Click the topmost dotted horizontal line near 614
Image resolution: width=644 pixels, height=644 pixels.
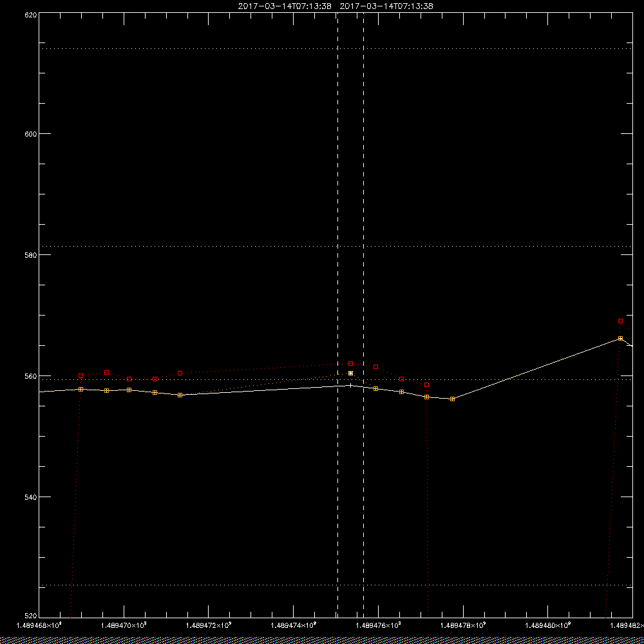(x=336, y=48)
